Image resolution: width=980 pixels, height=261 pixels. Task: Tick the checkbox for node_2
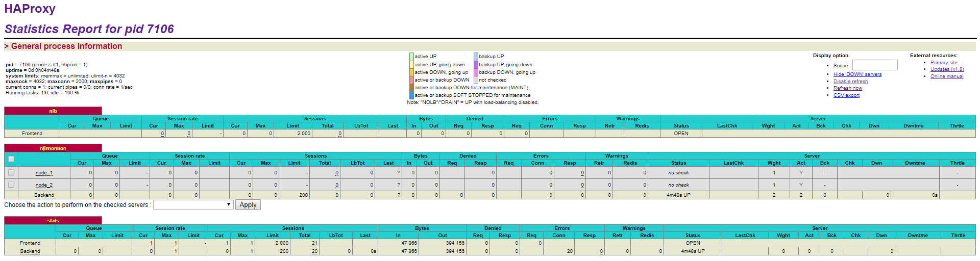pos(11,185)
